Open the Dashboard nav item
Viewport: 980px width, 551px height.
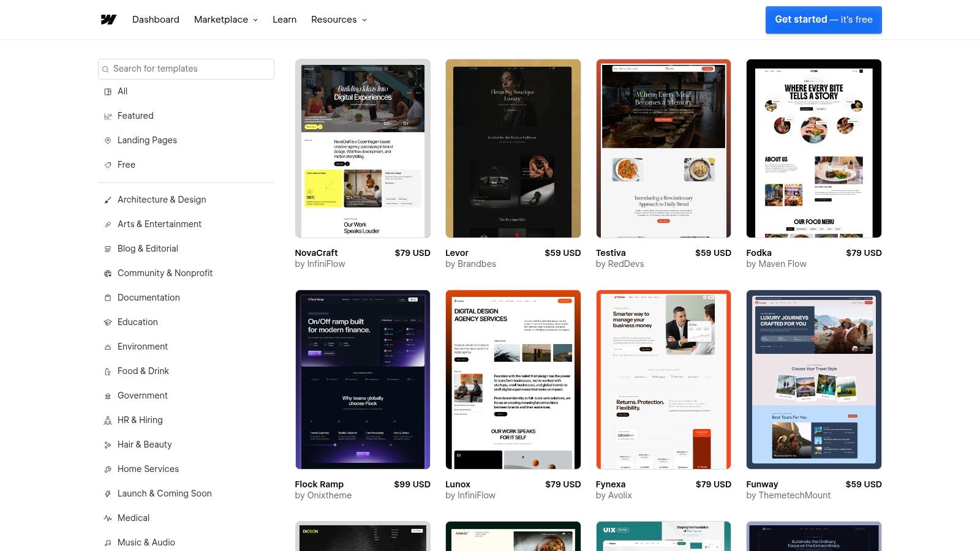(156, 20)
